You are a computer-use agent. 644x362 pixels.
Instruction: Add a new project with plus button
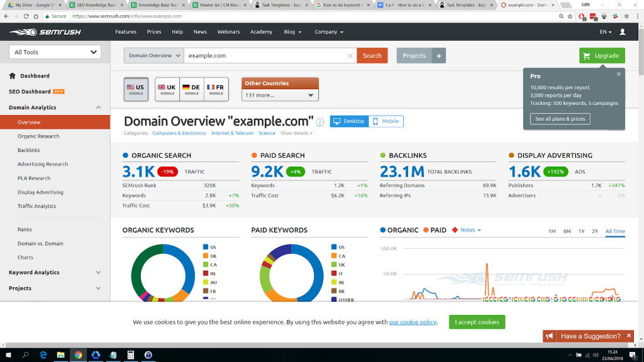click(x=438, y=56)
